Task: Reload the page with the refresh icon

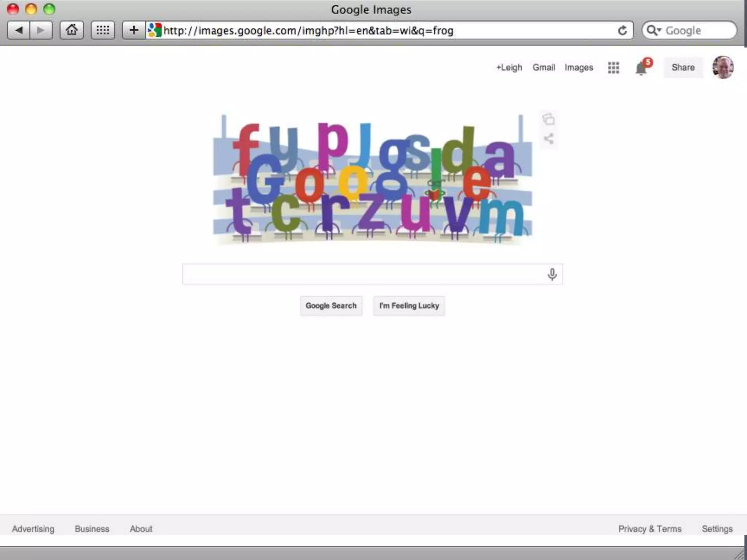Action: pos(622,31)
